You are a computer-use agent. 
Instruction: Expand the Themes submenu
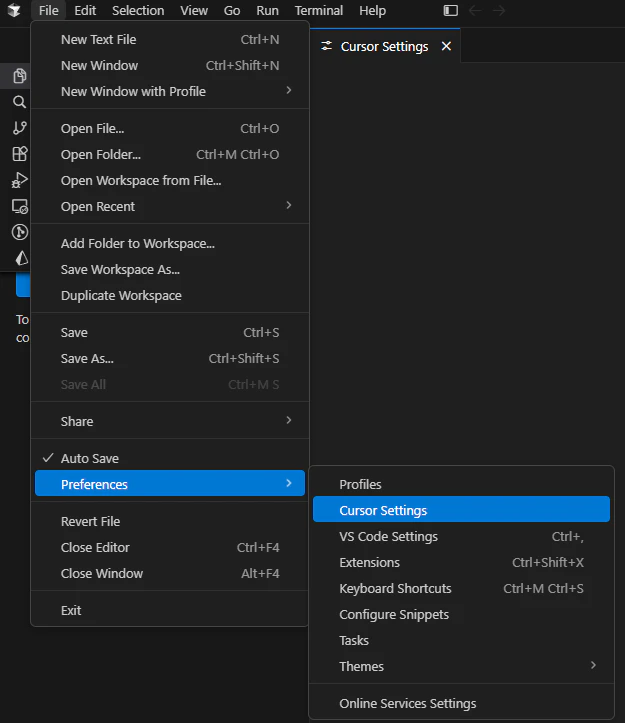(x=461, y=666)
